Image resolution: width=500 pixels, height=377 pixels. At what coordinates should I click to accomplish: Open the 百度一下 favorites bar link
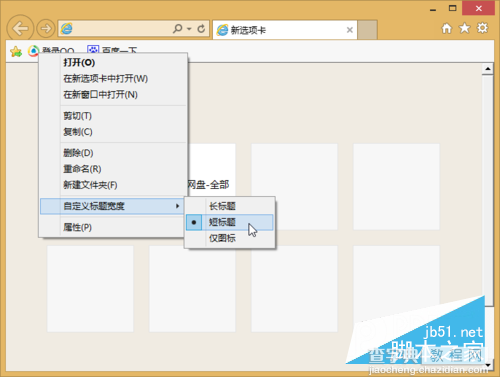(x=112, y=50)
